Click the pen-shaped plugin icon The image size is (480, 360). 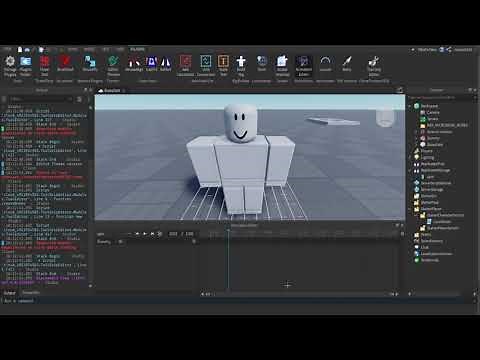click(x=347, y=62)
